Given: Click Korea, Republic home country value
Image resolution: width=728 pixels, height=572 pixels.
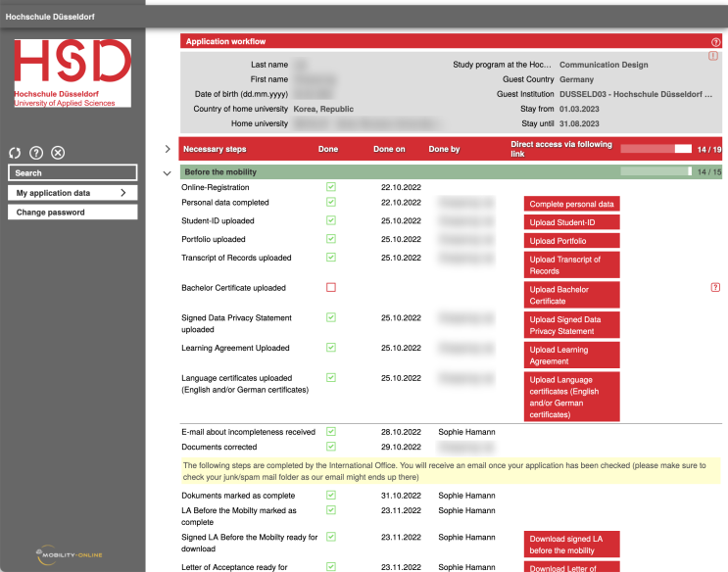Looking at the screenshot, I should pos(323,109).
